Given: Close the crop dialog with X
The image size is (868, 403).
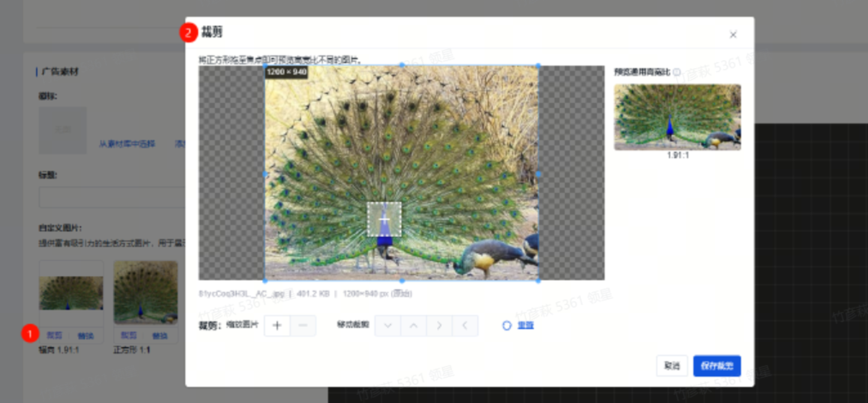Looking at the screenshot, I should [x=733, y=35].
